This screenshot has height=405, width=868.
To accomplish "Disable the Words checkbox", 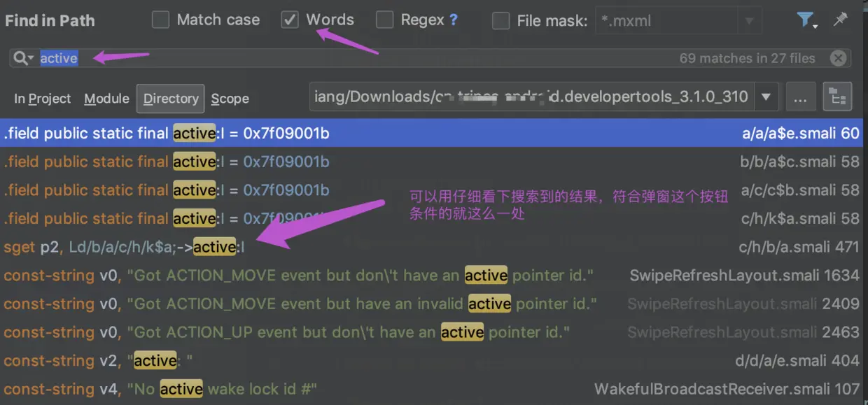I will (290, 20).
